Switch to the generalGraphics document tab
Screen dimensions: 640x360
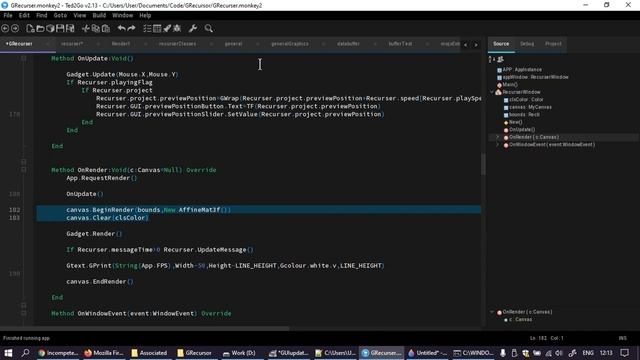click(x=290, y=44)
